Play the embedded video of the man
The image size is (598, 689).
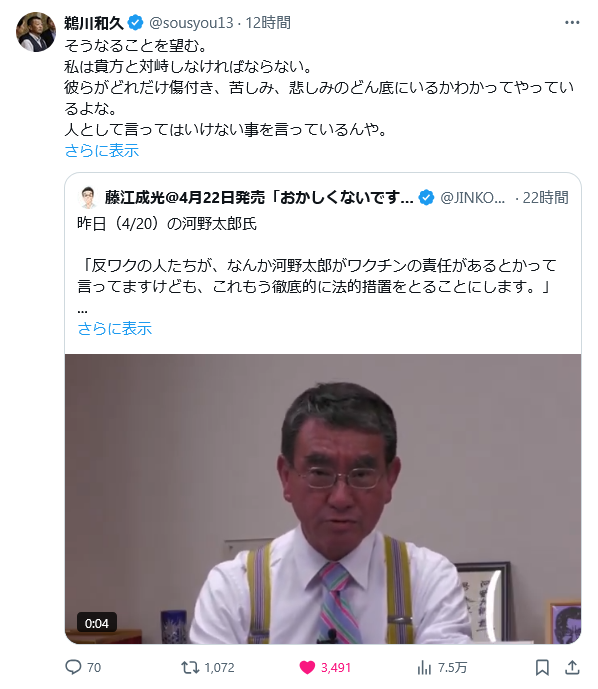pos(323,499)
